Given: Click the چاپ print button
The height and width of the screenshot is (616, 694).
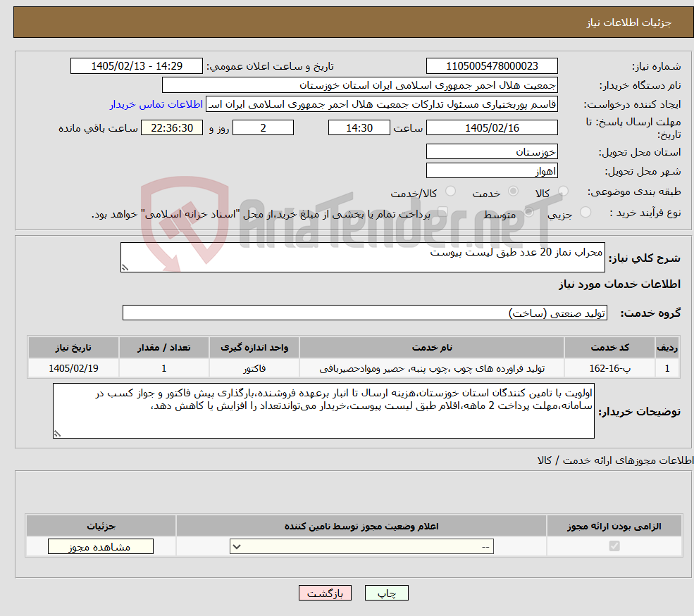Looking at the screenshot, I should (x=386, y=593).
